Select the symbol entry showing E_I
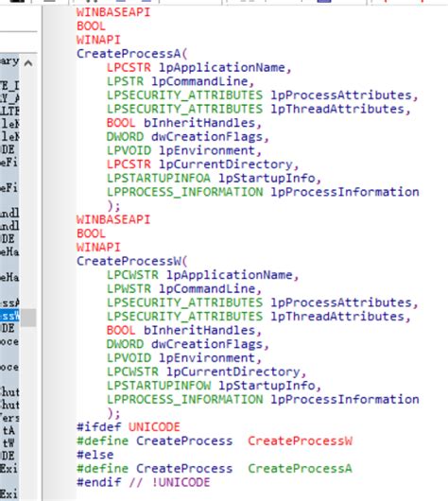The height and width of the screenshot is (501, 448). tap(9, 86)
